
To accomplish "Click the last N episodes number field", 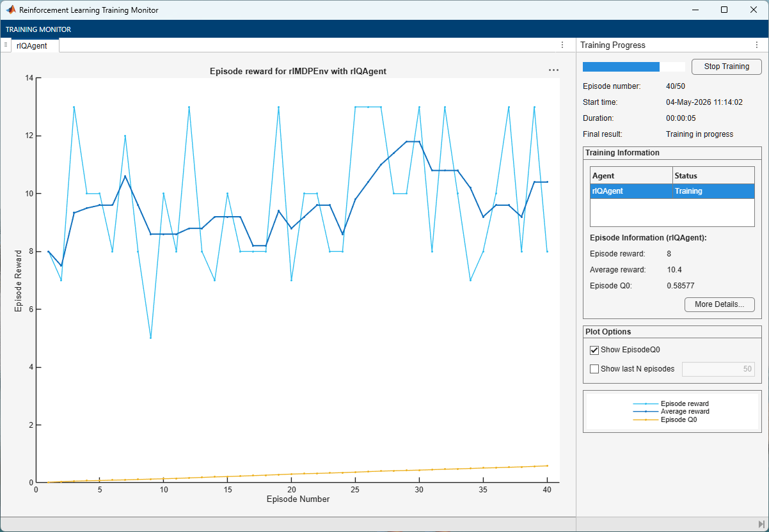I will [718, 369].
